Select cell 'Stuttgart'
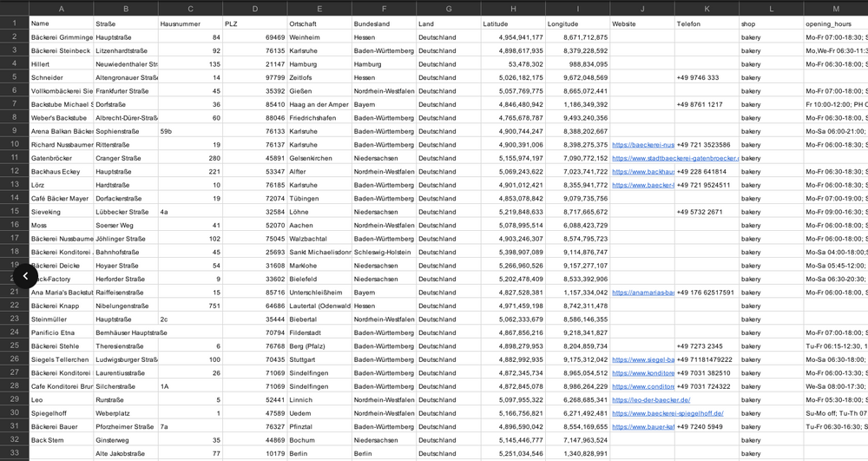This screenshot has width=868, height=461. pos(319,359)
